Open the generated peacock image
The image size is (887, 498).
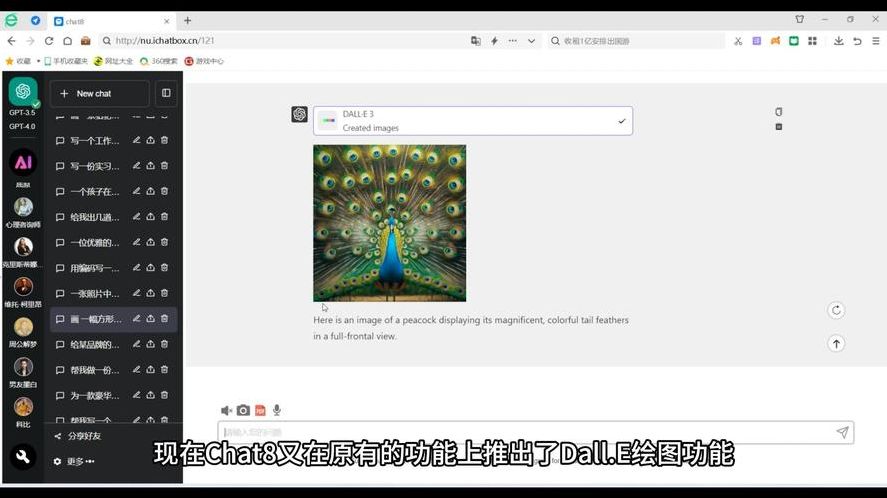[x=390, y=223]
